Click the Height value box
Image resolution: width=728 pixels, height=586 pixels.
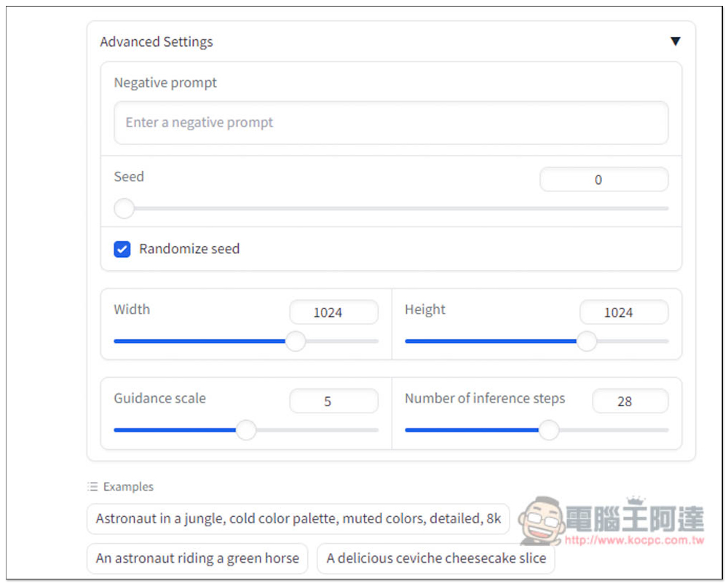click(x=624, y=312)
